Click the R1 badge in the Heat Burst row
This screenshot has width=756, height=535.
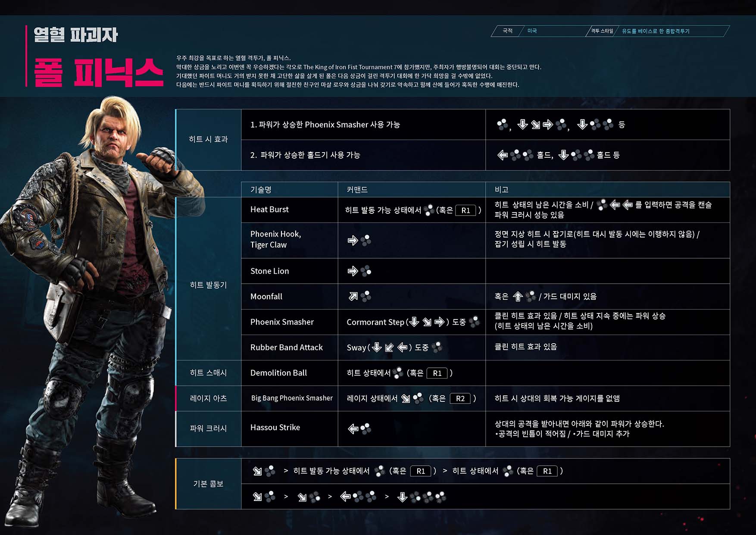[x=465, y=210]
